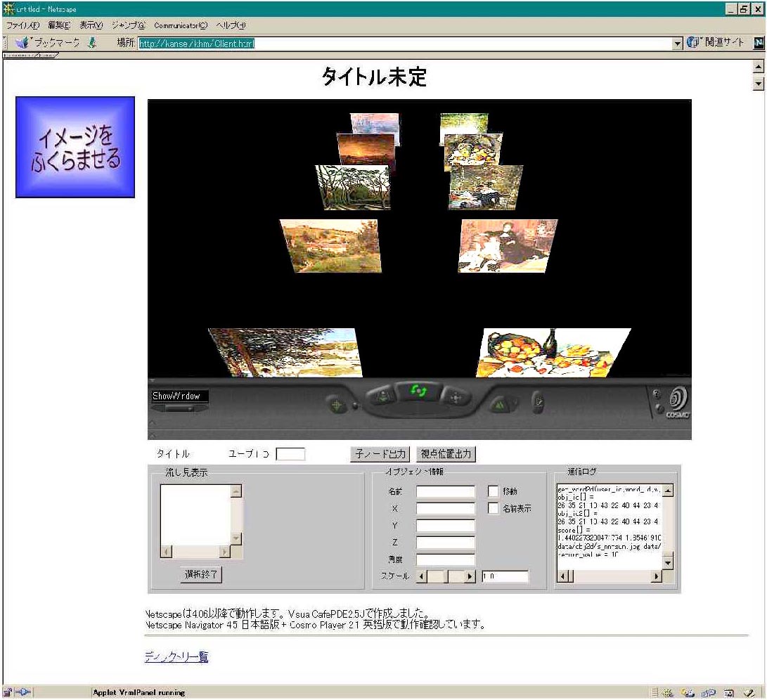Click the Cosmo Player seek-to target icon

tap(336, 405)
